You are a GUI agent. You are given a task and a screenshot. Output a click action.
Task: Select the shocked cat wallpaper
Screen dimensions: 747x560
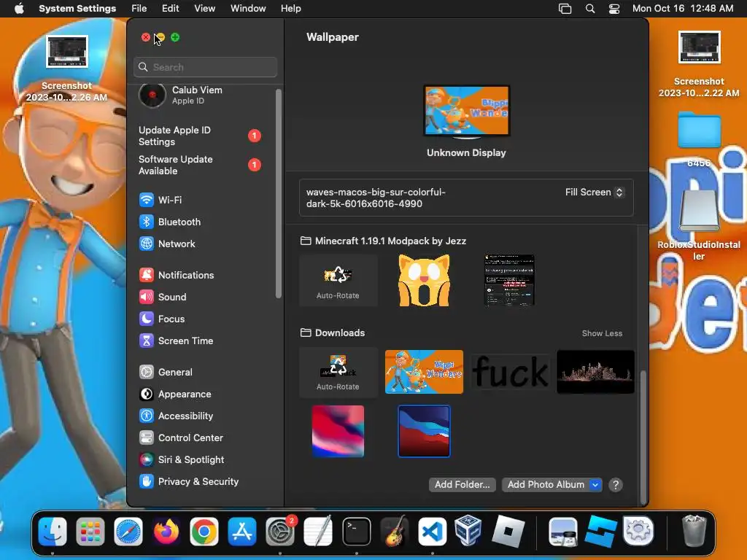click(x=424, y=280)
